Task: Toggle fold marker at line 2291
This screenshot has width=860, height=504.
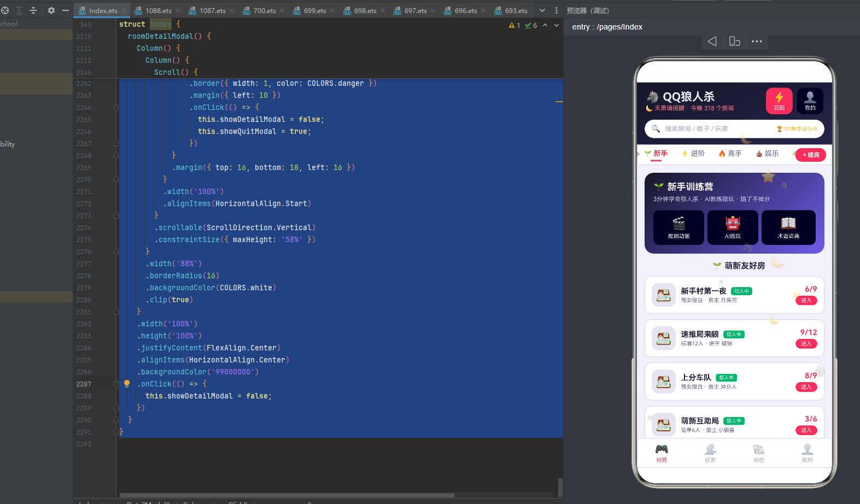Action: click(116, 432)
